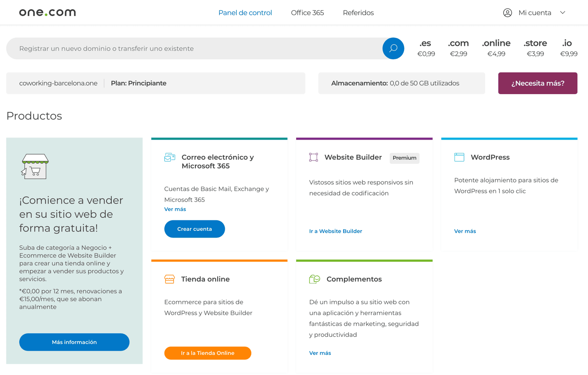Click the one.com logo

(47, 13)
